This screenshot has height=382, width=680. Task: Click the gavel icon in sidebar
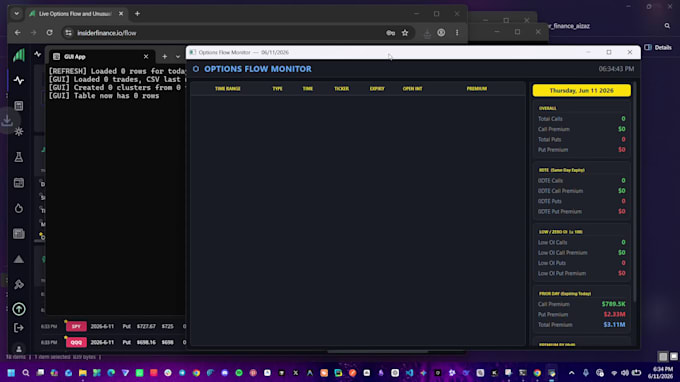19,284
